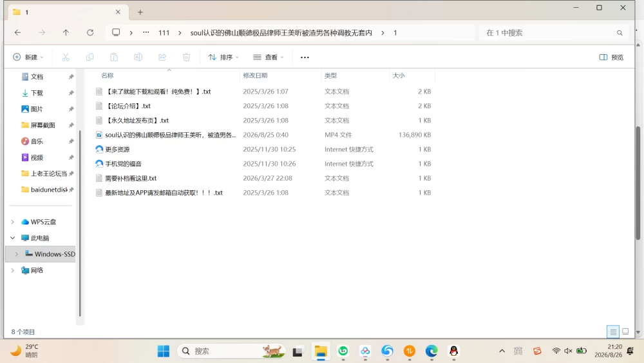Click 111 breadcrumb in address bar

tap(164, 33)
